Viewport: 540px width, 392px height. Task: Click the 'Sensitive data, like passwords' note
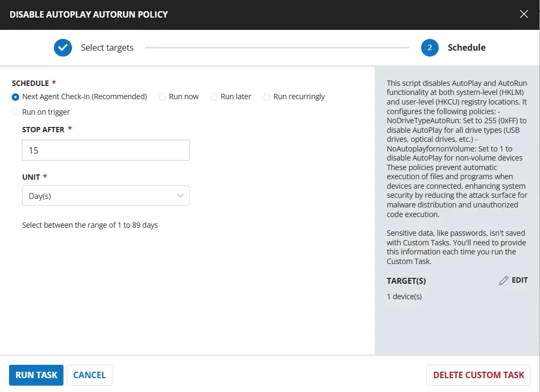pyautogui.click(x=456, y=247)
